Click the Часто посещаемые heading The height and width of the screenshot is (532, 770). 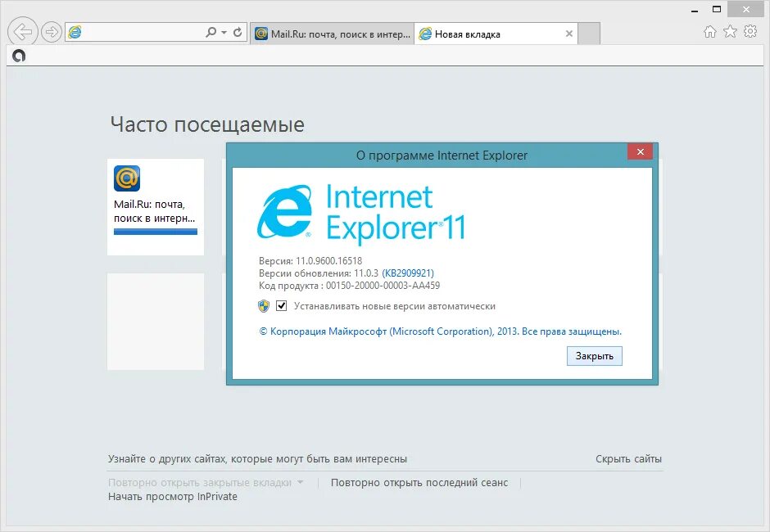207,124
